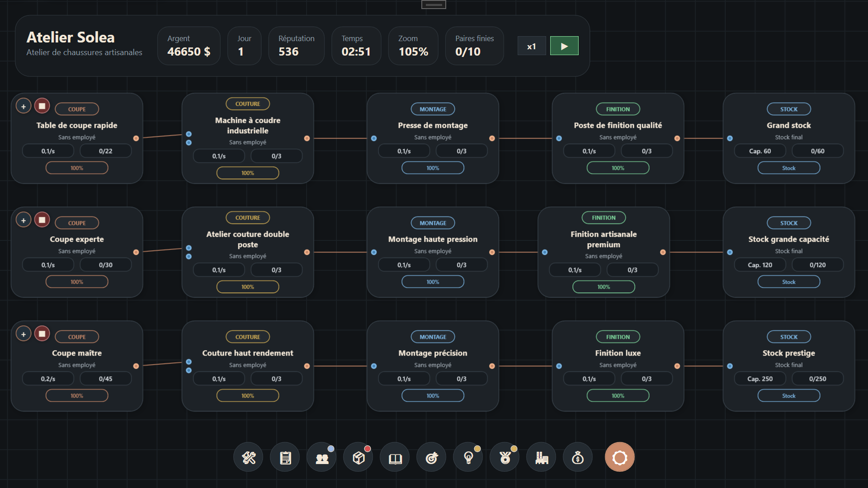This screenshot has height=488, width=868.
Task: Toggle the stop button on Coupe maître
Action: click(x=42, y=334)
